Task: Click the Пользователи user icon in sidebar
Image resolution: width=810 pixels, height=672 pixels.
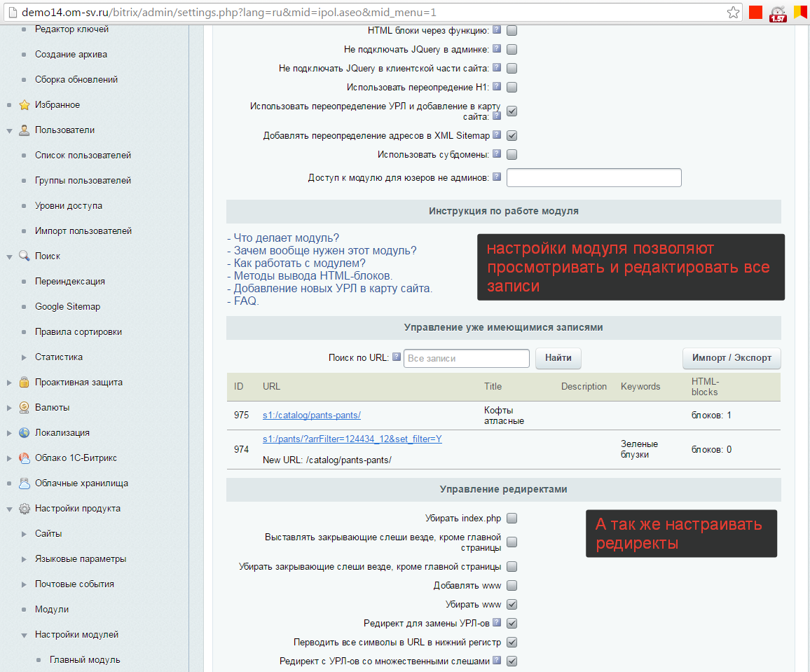Action: [25, 130]
